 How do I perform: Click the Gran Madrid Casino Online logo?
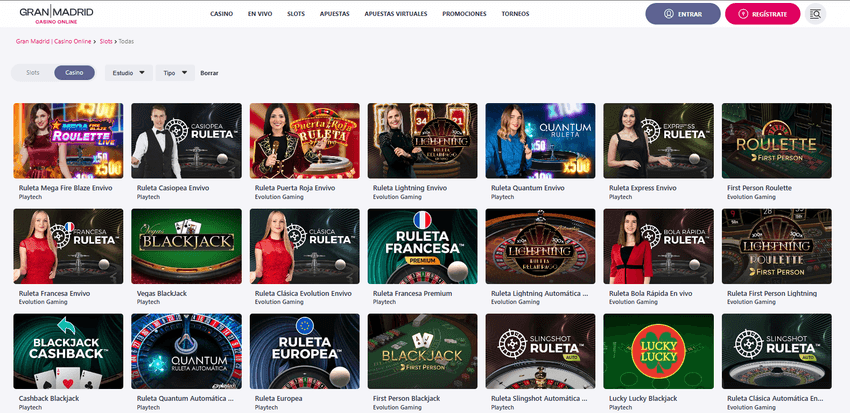tap(56, 14)
